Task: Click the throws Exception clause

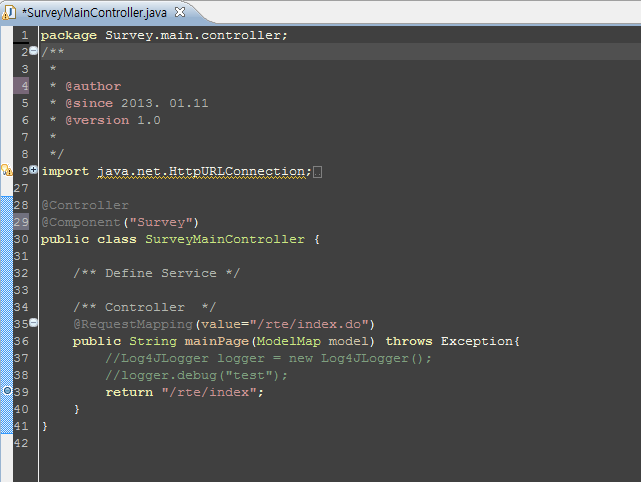Action: [x=450, y=341]
